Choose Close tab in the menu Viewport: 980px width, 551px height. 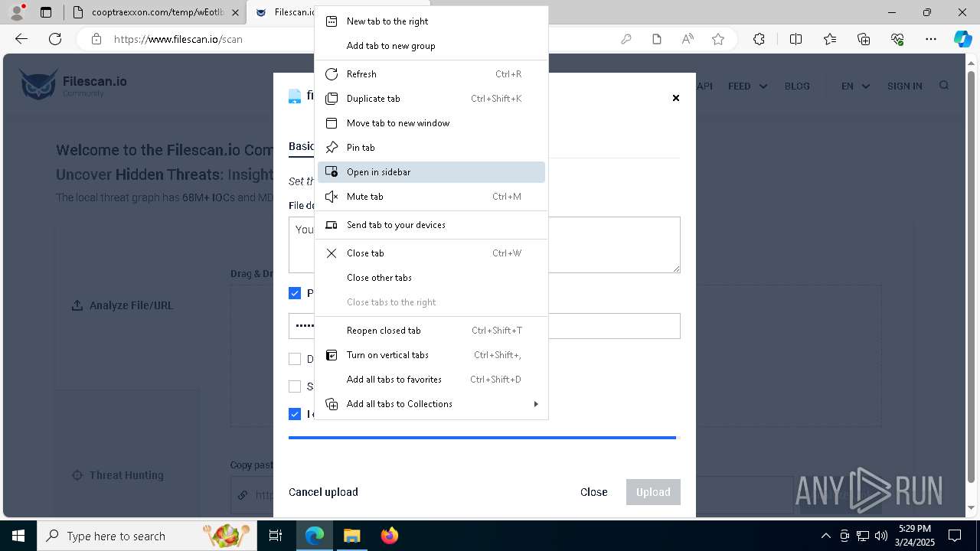432,253
